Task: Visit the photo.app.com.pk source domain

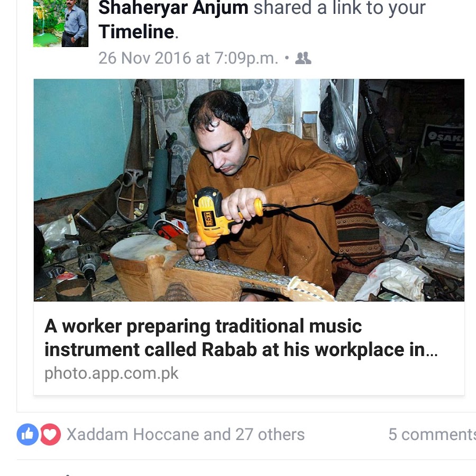Action: [x=112, y=373]
